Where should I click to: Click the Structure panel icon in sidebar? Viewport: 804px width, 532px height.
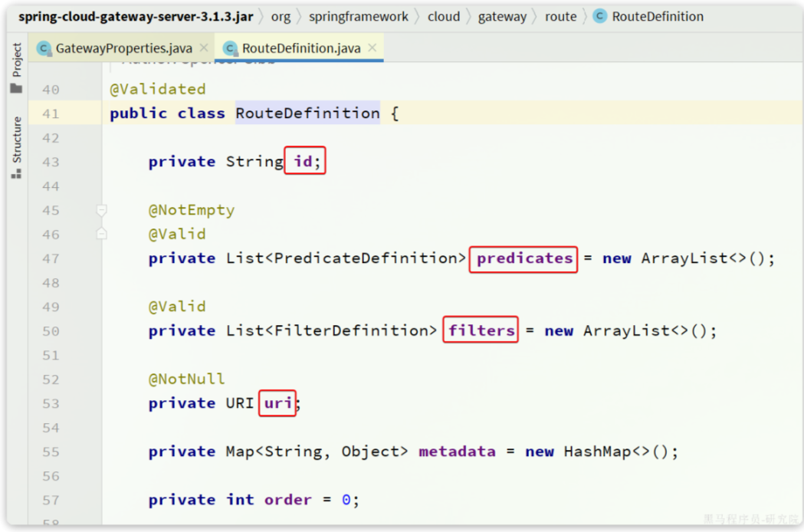(x=16, y=174)
